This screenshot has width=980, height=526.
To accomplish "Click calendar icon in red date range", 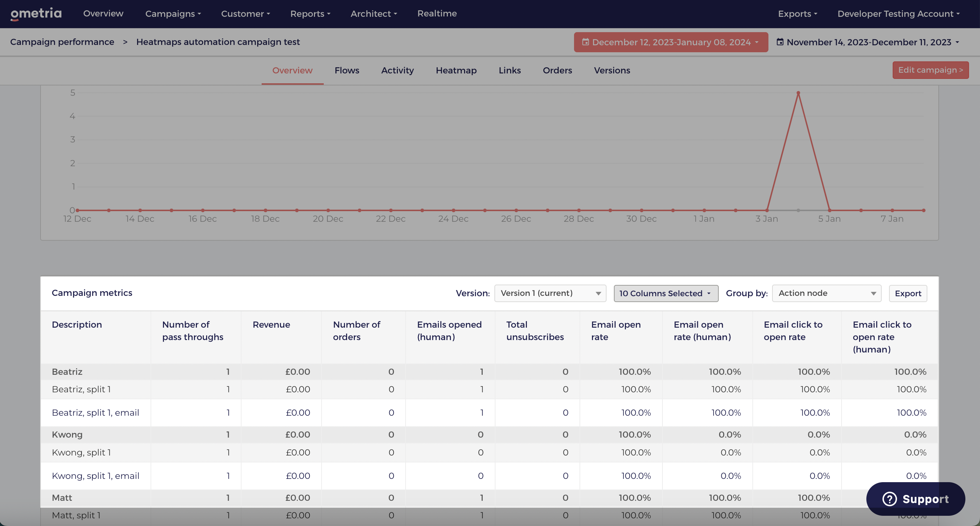I will coord(585,42).
